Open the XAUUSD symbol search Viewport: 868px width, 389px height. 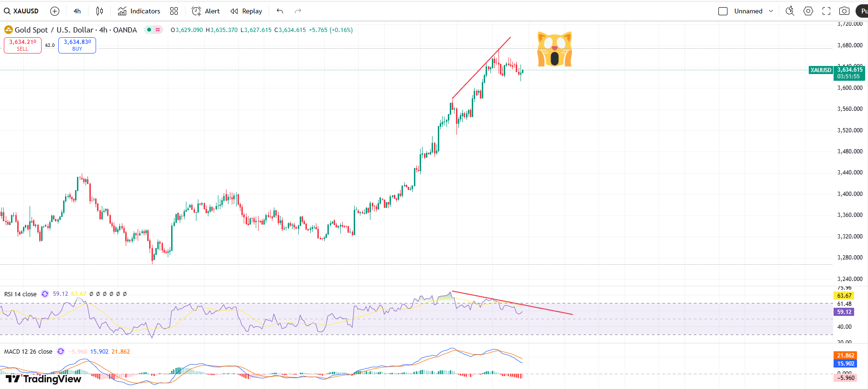(22, 11)
